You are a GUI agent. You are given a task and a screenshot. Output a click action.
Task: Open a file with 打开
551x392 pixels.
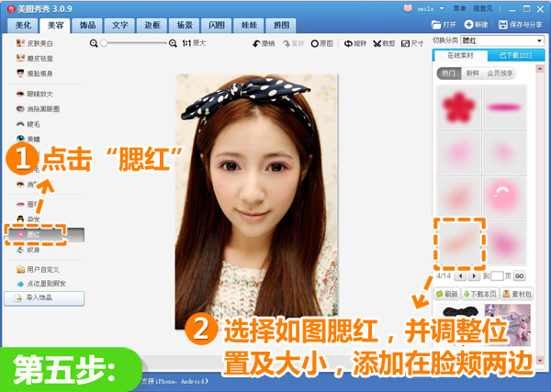(x=444, y=25)
